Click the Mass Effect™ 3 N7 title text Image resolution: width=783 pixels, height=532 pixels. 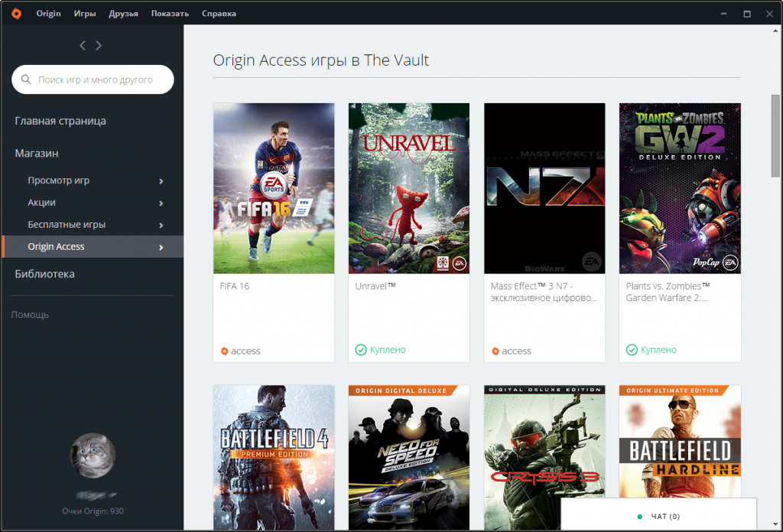(x=544, y=292)
